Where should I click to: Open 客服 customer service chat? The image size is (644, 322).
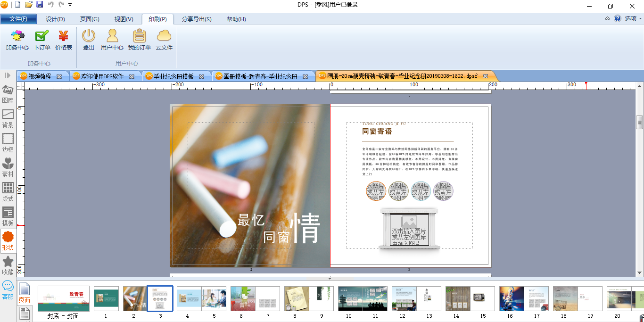point(8,290)
